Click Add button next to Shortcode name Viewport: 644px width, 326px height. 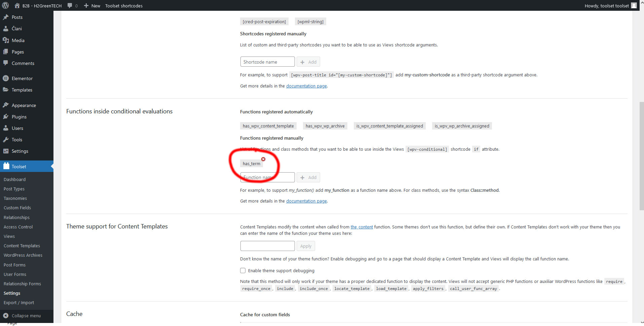(308, 62)
